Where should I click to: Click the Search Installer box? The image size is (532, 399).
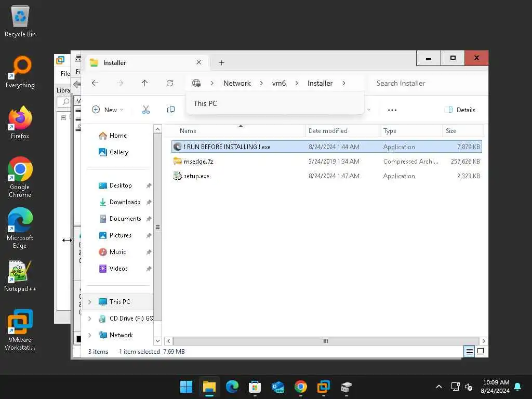(428, 84)
